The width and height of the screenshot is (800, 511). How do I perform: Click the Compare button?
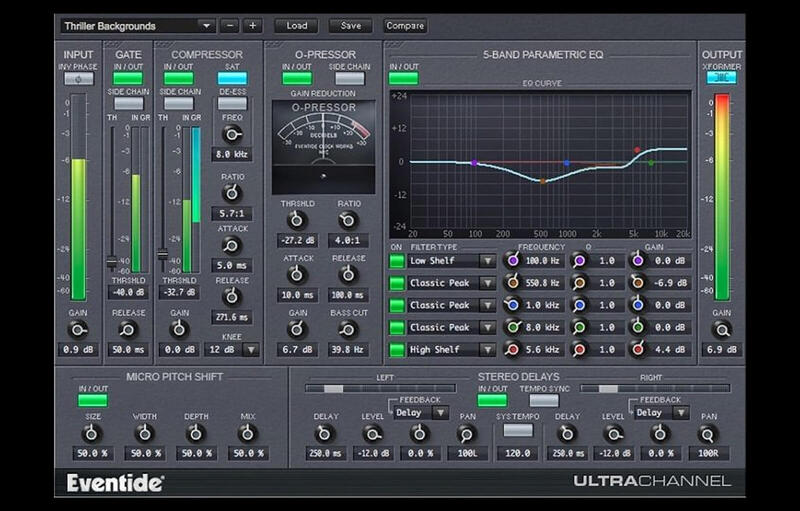tap(405, 26)
